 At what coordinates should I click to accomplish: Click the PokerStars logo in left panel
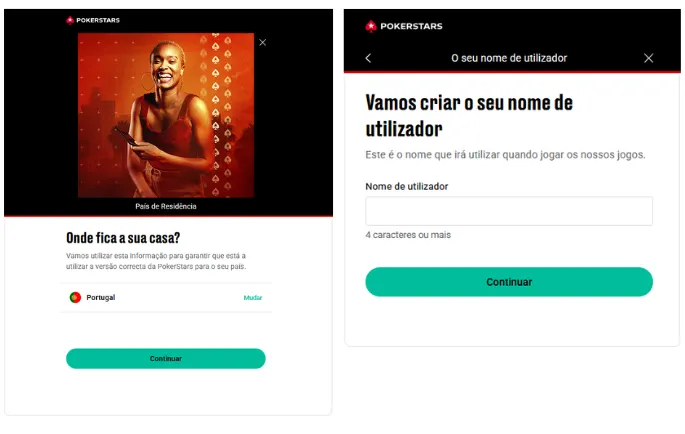[93, 20]
